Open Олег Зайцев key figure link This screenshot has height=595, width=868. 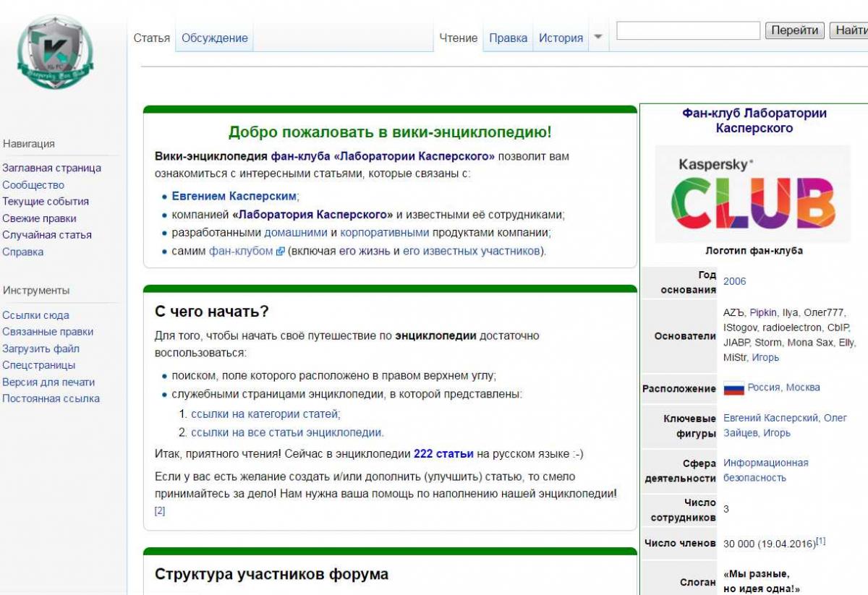click(x=785, y=425)
